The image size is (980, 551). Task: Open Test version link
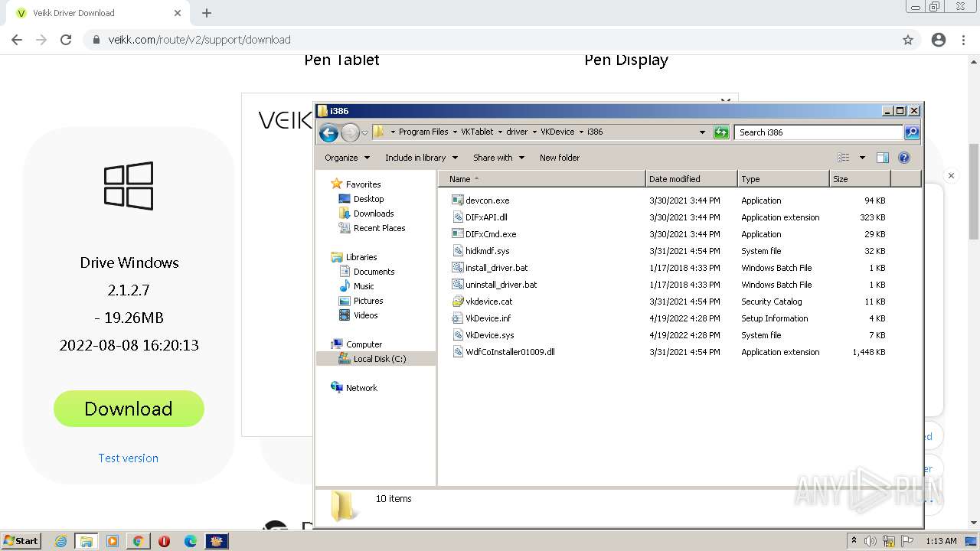[129, 458]
